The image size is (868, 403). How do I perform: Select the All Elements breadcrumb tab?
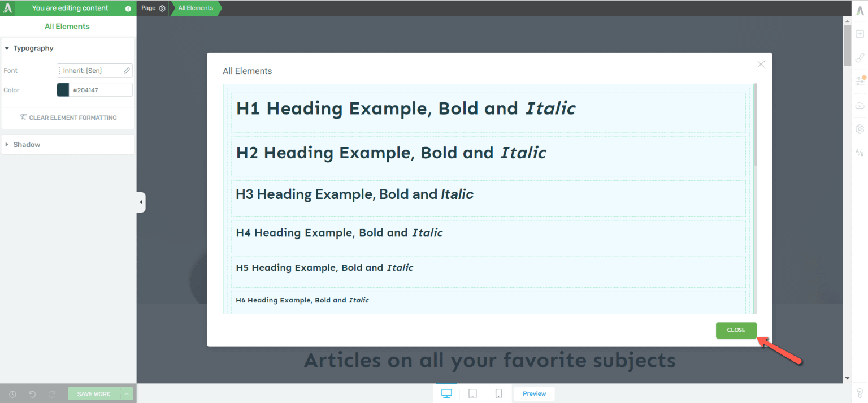195,8
